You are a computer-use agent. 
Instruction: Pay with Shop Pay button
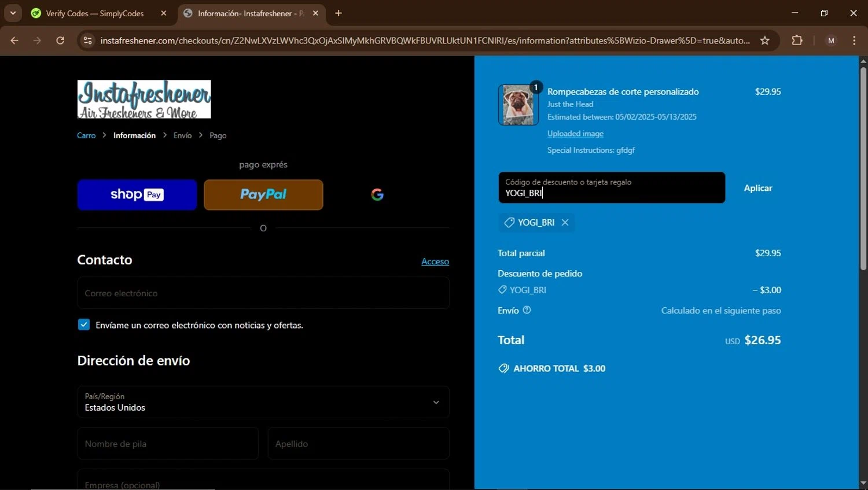tap(137, 194)
